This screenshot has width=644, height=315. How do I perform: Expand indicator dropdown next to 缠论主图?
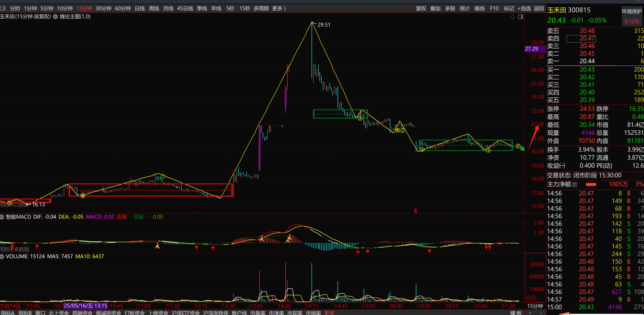pyautogui.click(x=56, y=17)
